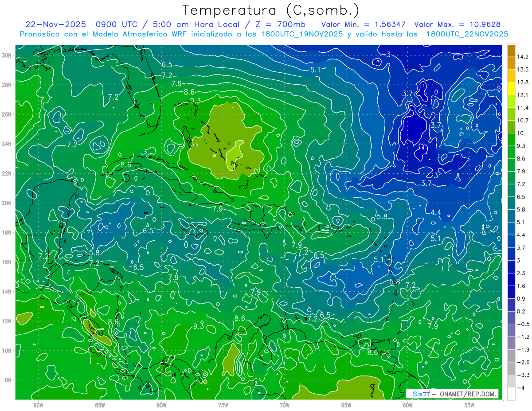Click the "13.5" color scale label
The height and width of the screenshot is (411, 532).
tap(523, 70)
